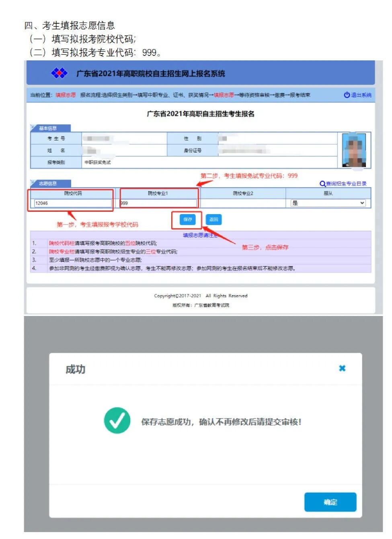The height and width of the screenshot is (539, 392).
Task: Focus the 院校专业1 input showing 999
Action: pos(158,203)
